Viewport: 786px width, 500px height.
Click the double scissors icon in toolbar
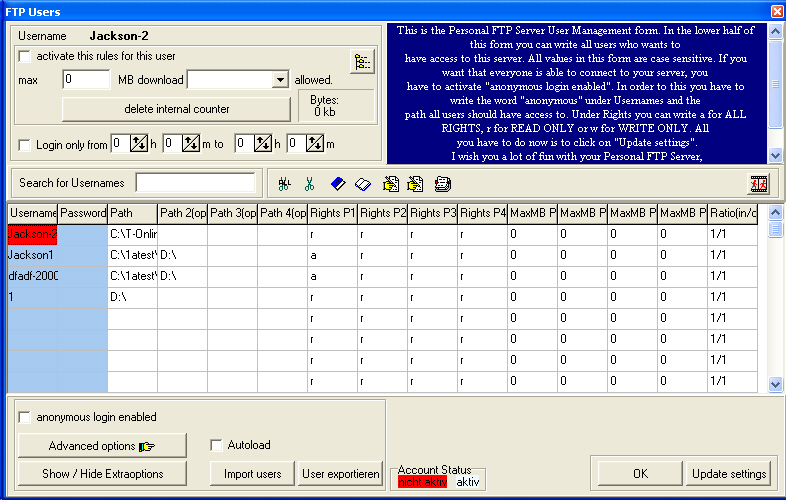coord(284,184)
